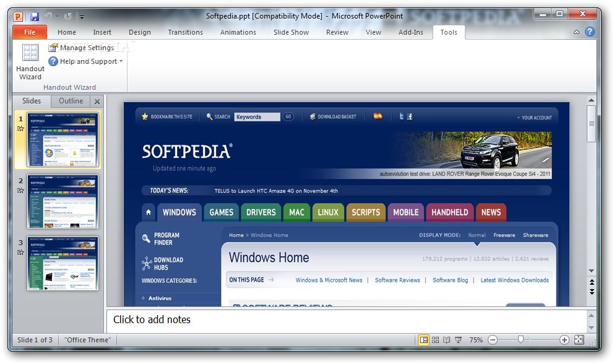614x364 pixels.
Task: Click the animation star icon under slide 2
Action: [x=21, y=191]
